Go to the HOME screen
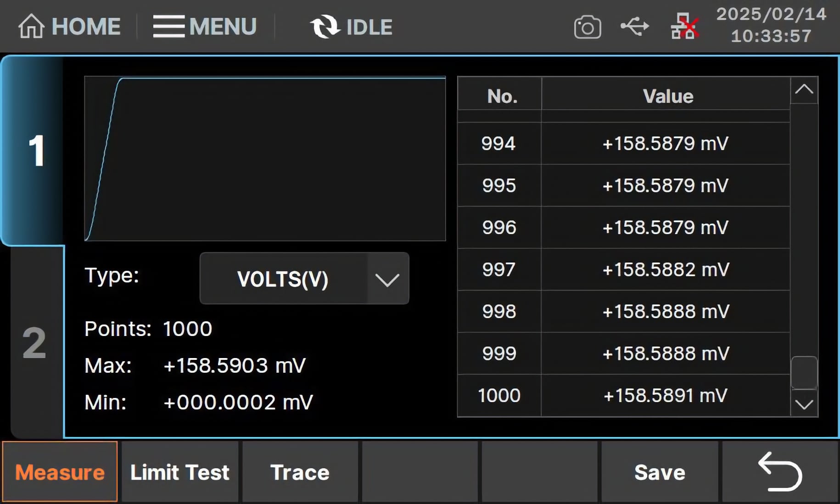The height and width of the screenshot is (504, 840). pyautogui.click(x=69, y=27)
